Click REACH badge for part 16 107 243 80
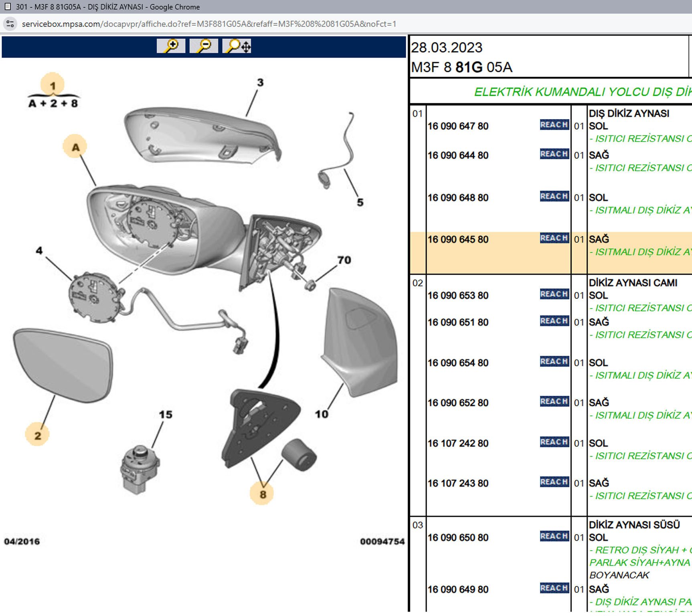This screenshot has width=692, height=616. 554,482
